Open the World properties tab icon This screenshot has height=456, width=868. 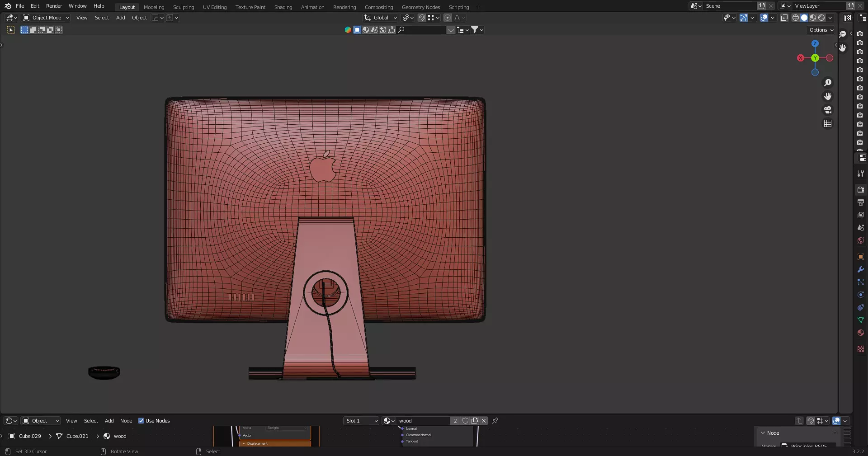[x=861, y=240]
